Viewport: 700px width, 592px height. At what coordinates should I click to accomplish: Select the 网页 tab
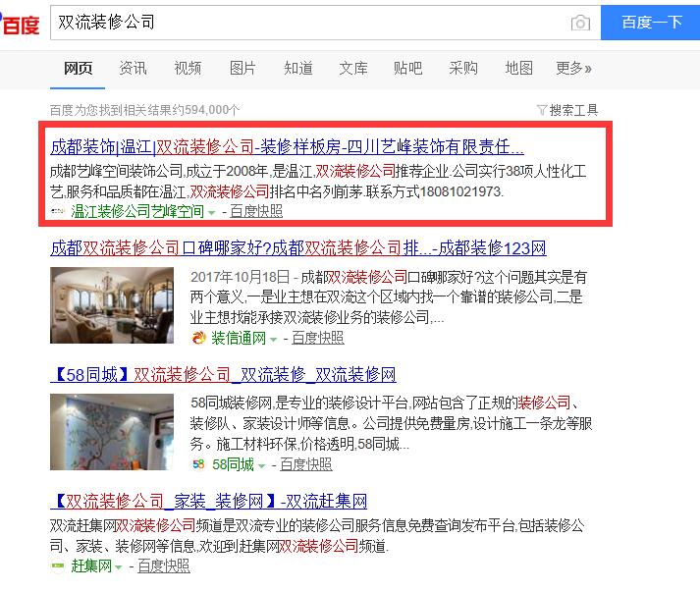78,69
